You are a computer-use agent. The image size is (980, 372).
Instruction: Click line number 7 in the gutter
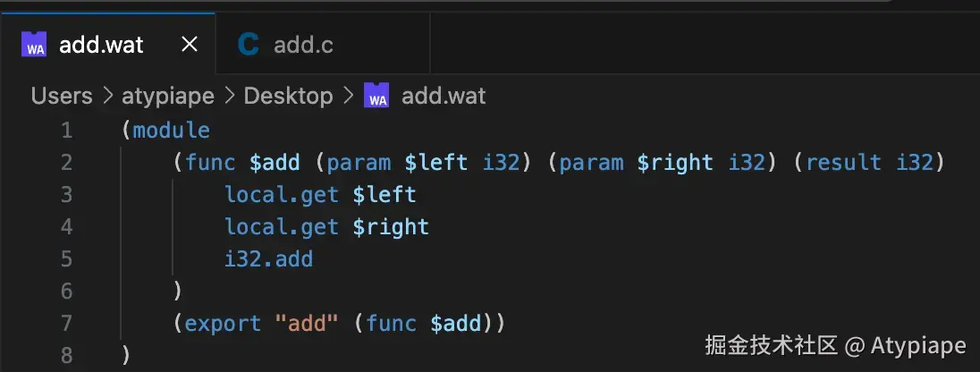[x=66, y=323]
